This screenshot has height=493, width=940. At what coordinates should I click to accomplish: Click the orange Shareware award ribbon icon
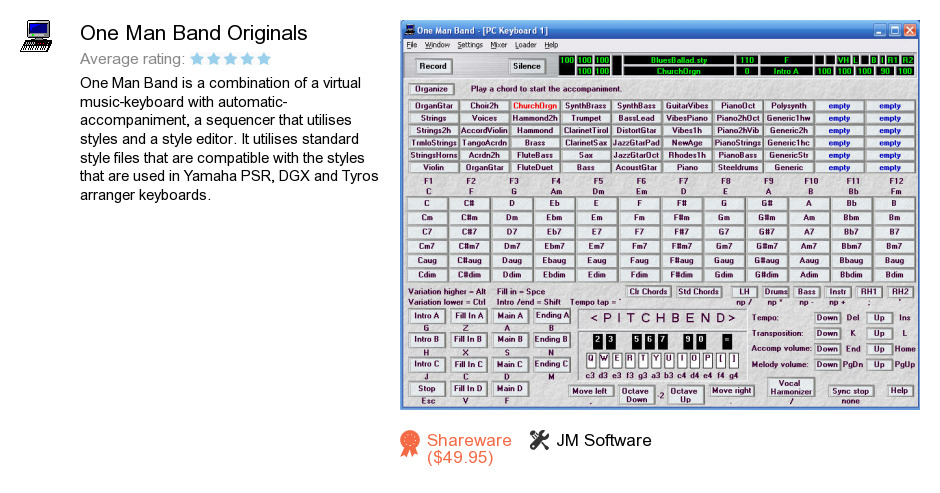(x=410, y=444)
